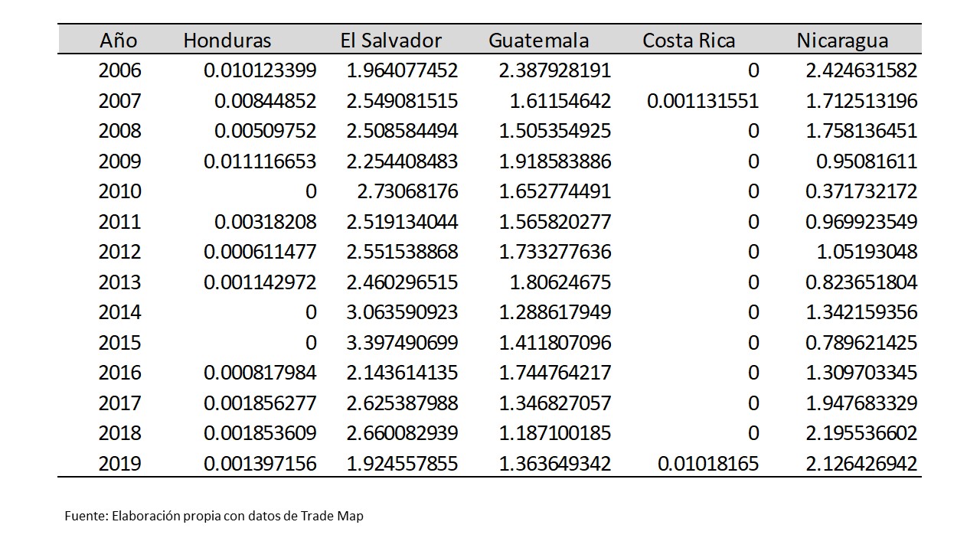Click the Costa Rica column header

coord(688,40)
